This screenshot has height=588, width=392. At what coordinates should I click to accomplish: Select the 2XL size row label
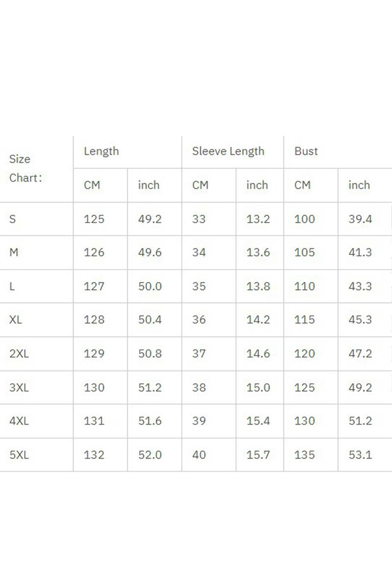pos(19,354)
